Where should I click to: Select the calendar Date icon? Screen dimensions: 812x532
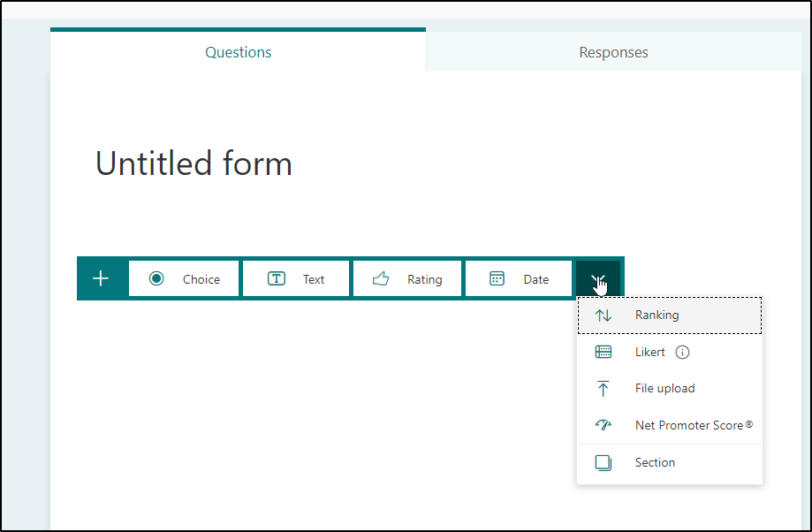click(x=497, y=278)
